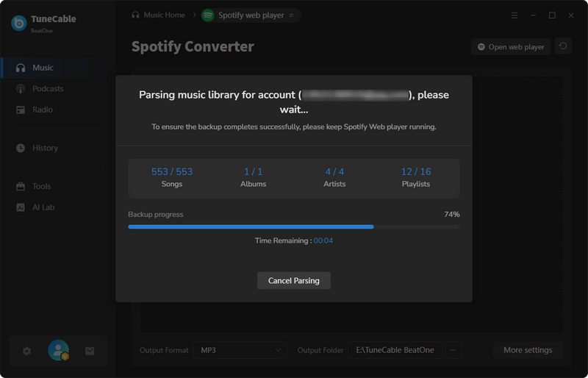Click the Output Folder path field
588x378 pixels.
click(x=395, y=350)
